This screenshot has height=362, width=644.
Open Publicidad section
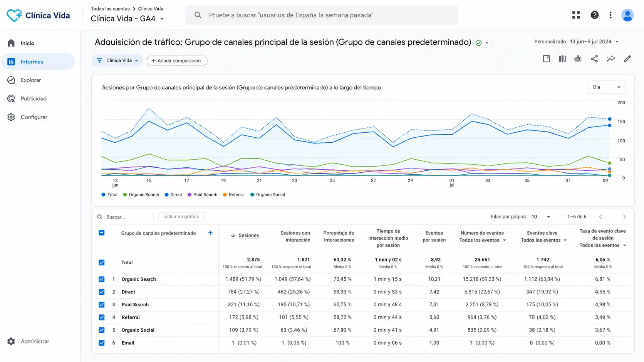39,98
